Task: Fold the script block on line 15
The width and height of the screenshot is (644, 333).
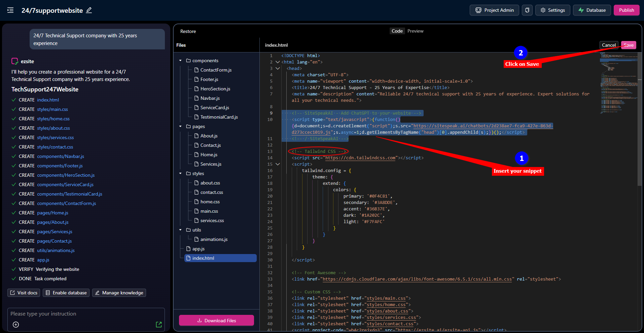Action: (278, 164)
